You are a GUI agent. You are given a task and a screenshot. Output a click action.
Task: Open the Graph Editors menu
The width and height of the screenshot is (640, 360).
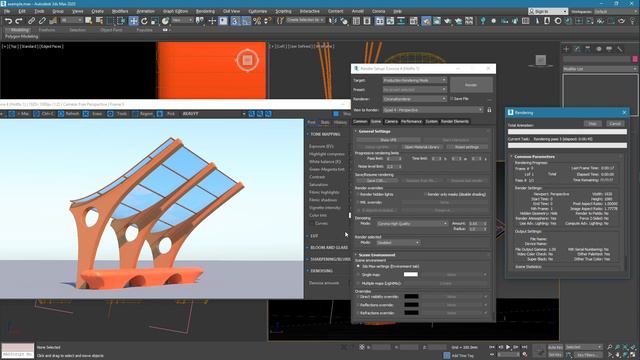click(176, 11)
